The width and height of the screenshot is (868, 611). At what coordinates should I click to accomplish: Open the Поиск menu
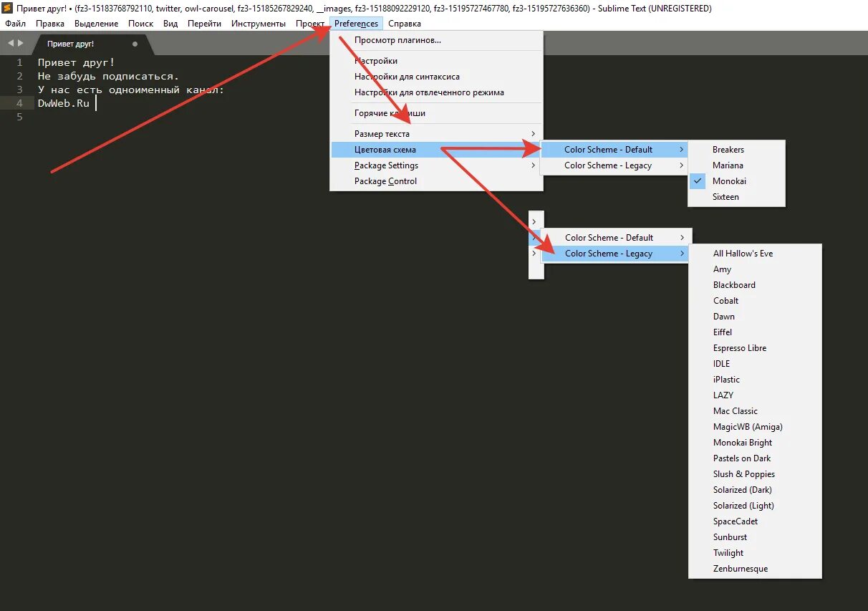141,24
